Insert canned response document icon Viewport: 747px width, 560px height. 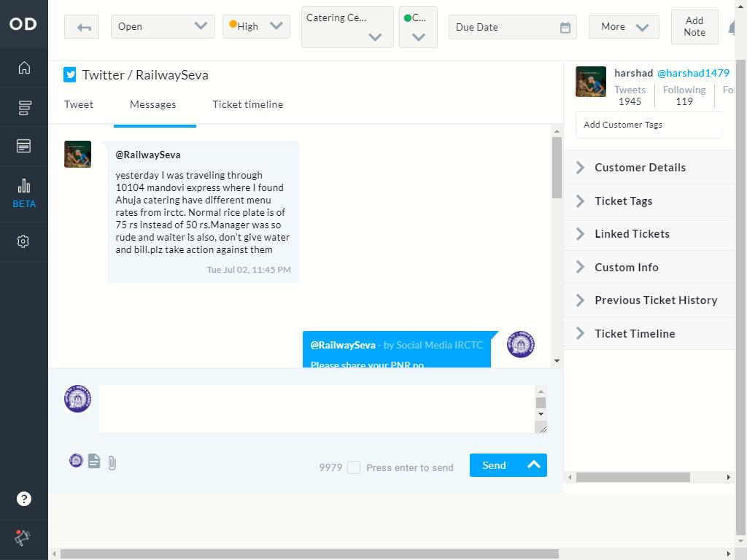point(94,461)
